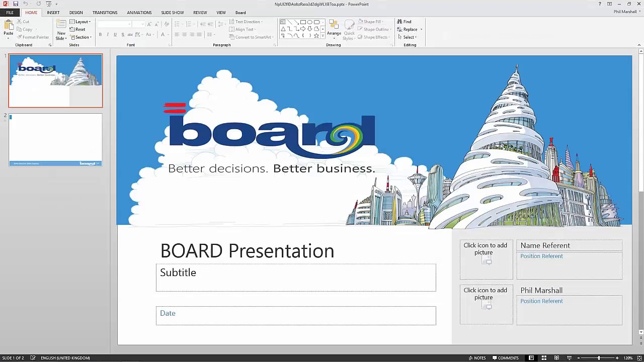The image size is (644, 362).
Task: Open the font size combo box
Action: (138, 24)
